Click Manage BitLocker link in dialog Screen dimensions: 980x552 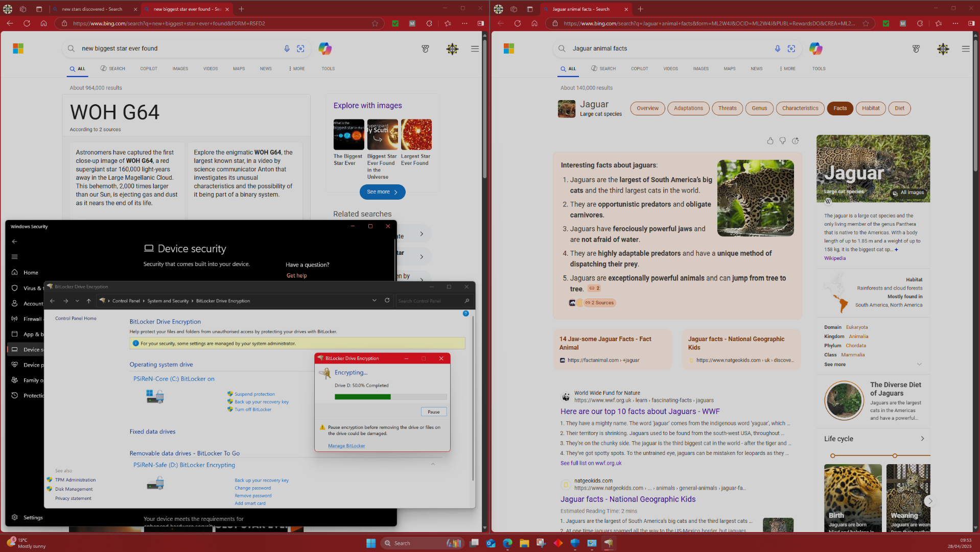(x=346, y=446)
